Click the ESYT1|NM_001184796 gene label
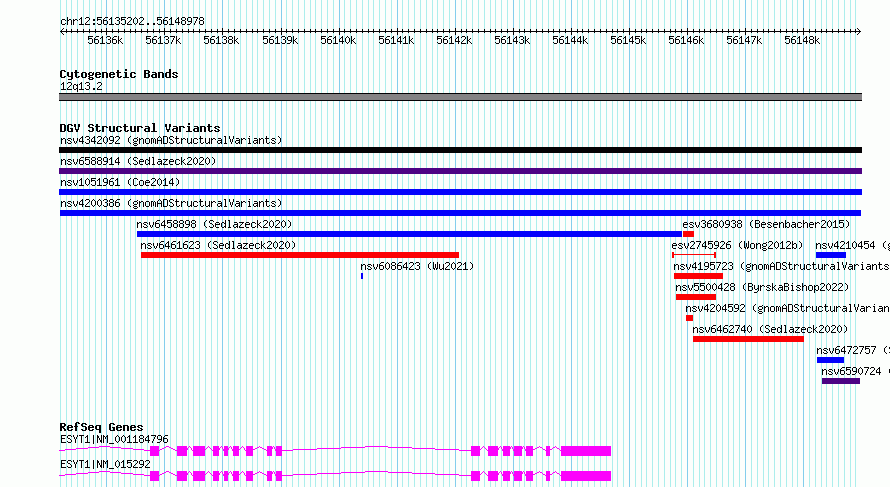This screenshot has width=890, height=487. coord(114,439)
